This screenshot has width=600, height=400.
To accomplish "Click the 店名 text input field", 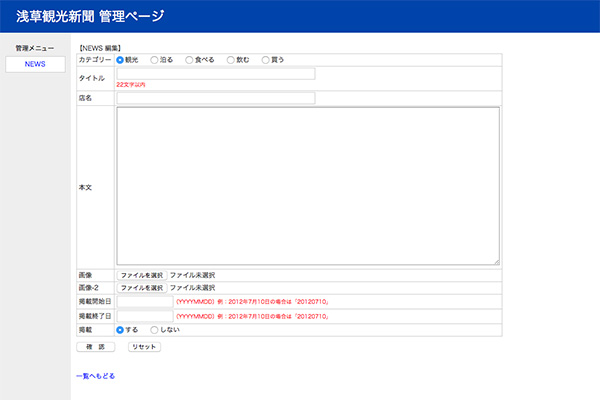I will tap(215, 98).
